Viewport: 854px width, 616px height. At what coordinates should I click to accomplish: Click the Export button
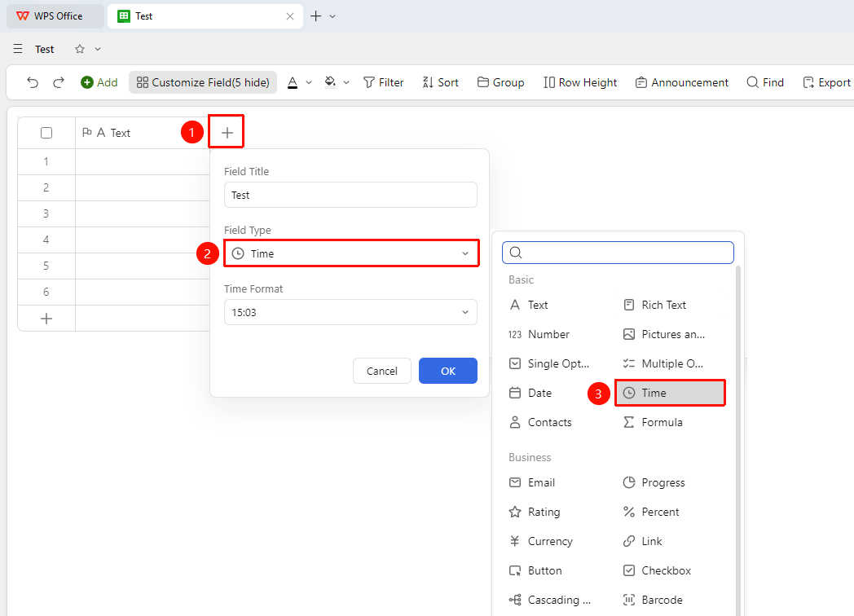click(x=826, y=82)
